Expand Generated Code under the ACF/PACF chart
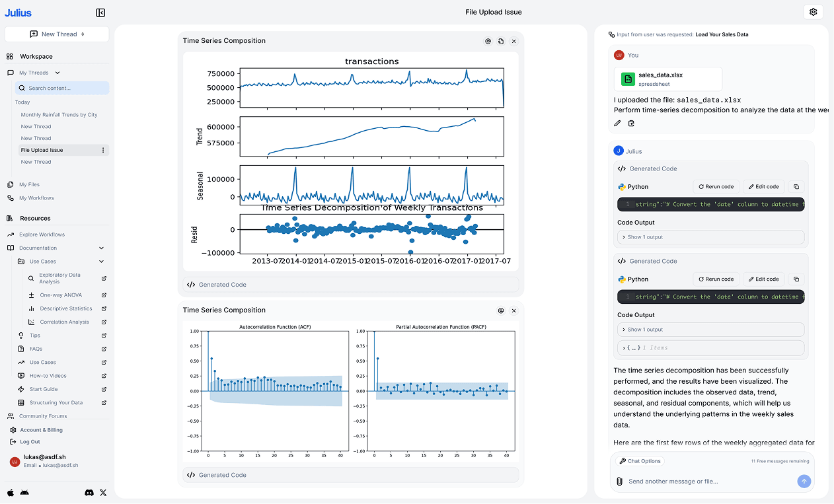 pos(351,475)
